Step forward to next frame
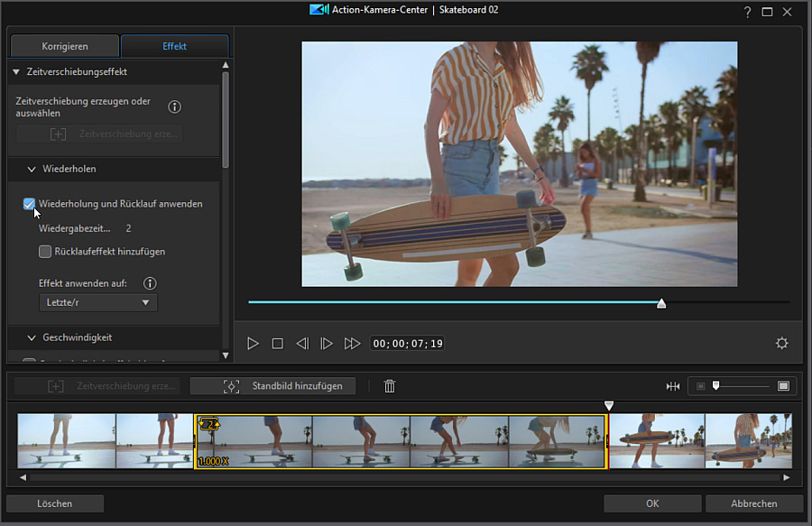812x526 pixels. [x=327, y=344]
